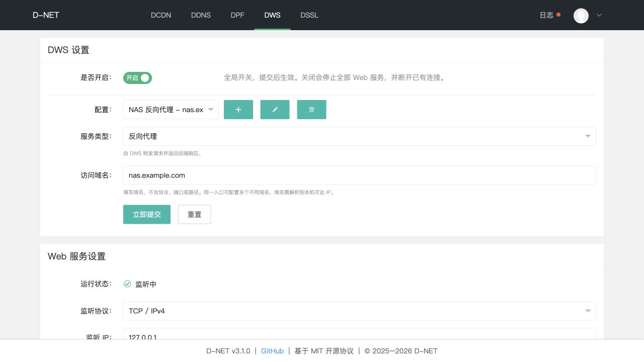
Task: Switch to the DDNS tab
Action: click(x=201, y=15)
